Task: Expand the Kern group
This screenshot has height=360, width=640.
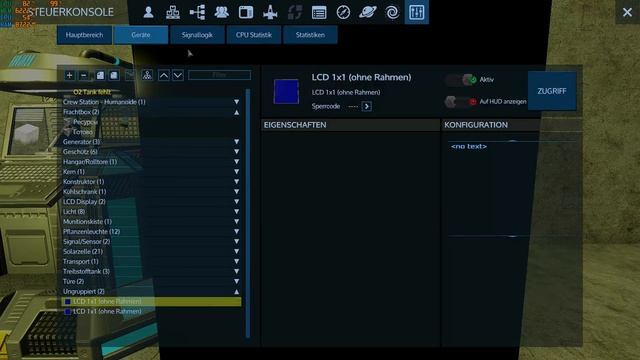Action: (236, 172)
